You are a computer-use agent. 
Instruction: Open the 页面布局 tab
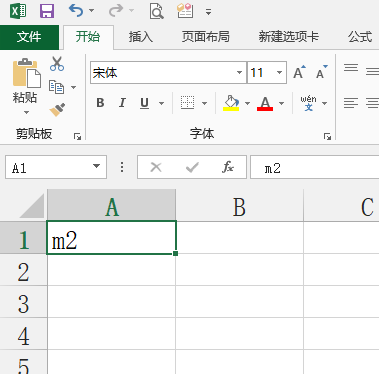(x=206, y=37)
